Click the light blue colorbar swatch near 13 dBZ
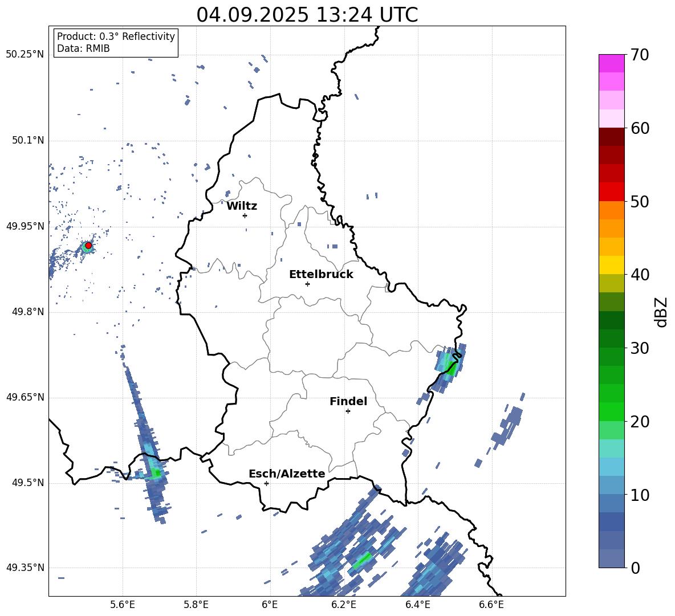Image resolution: width=675 pixels, height=616 pixels. click(611, 467)
